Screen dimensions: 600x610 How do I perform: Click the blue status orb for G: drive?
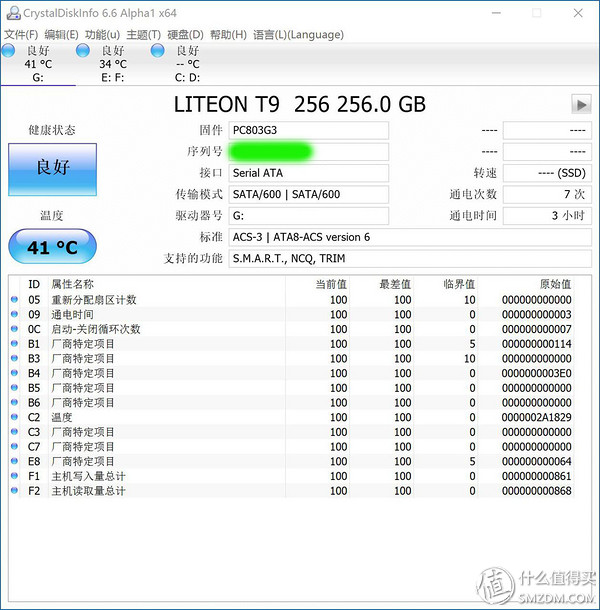(8, 51)
